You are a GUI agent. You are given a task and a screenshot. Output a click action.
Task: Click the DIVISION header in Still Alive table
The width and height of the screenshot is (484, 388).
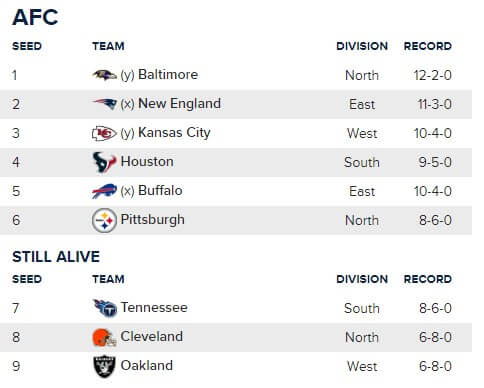coord(362,279)
